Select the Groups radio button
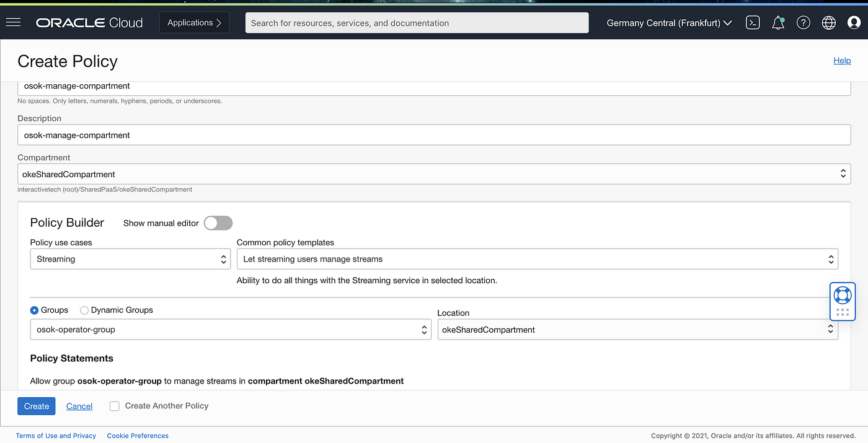Viewport: 868px width, 443px height. (x=34, y=310)
